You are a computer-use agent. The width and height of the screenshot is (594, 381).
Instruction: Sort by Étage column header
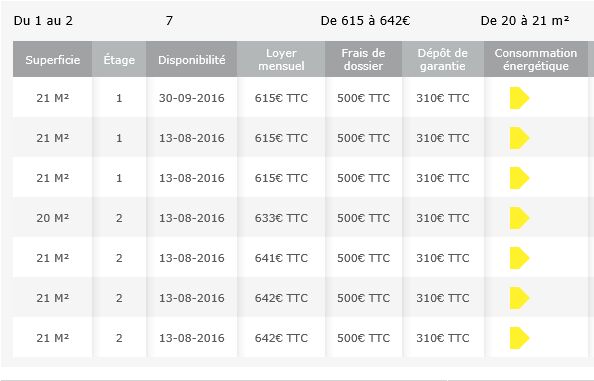(119, 59)
